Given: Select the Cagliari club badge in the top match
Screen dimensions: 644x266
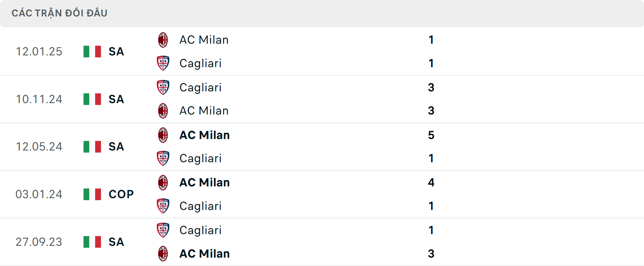Looking at the screenshot, I should [x=163, y=63].
